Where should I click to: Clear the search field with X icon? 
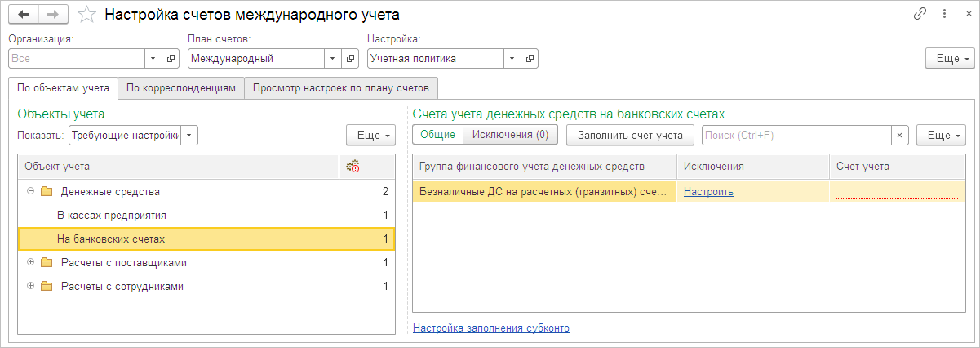[899, 135]
